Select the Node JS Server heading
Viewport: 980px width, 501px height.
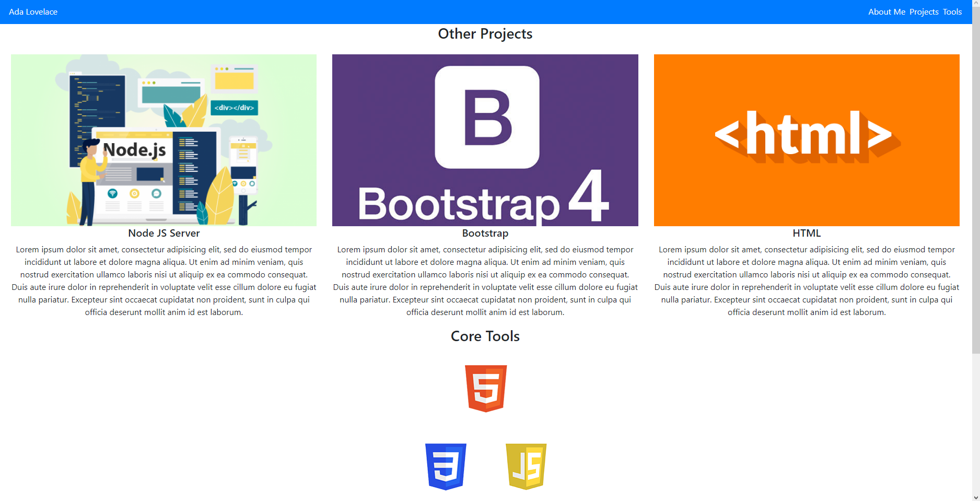pyautogui.click(x=164, y=233)
